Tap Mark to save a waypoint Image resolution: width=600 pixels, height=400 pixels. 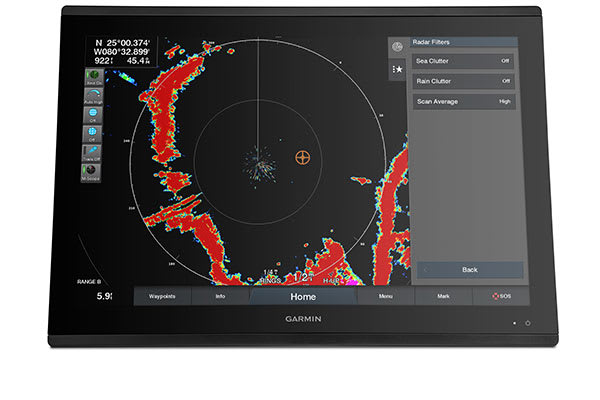[x=442, y=297]
